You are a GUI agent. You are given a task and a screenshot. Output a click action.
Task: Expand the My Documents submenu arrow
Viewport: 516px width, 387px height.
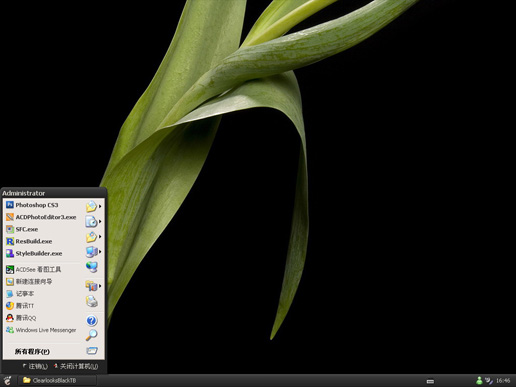point(100,206)
